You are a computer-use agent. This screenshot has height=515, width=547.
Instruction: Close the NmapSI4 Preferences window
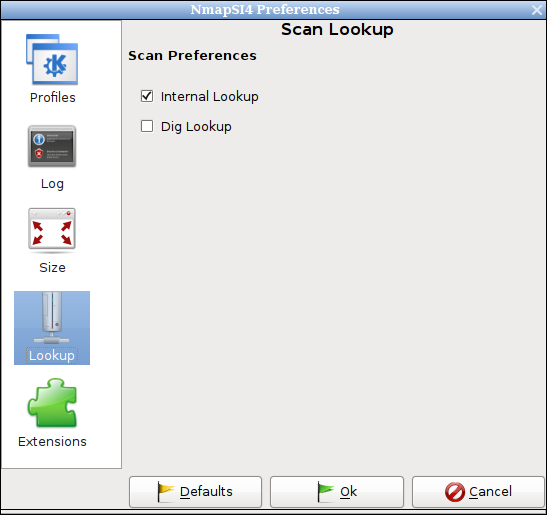(537, 10)
